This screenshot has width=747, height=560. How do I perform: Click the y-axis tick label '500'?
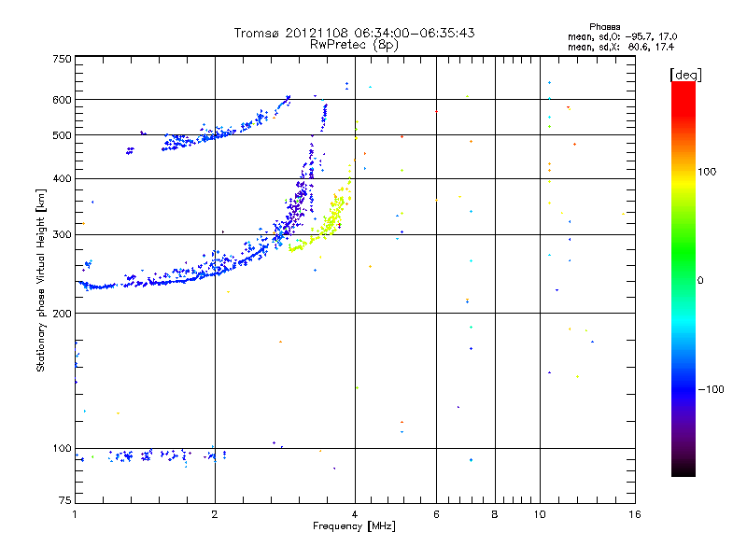click(62, 135)
